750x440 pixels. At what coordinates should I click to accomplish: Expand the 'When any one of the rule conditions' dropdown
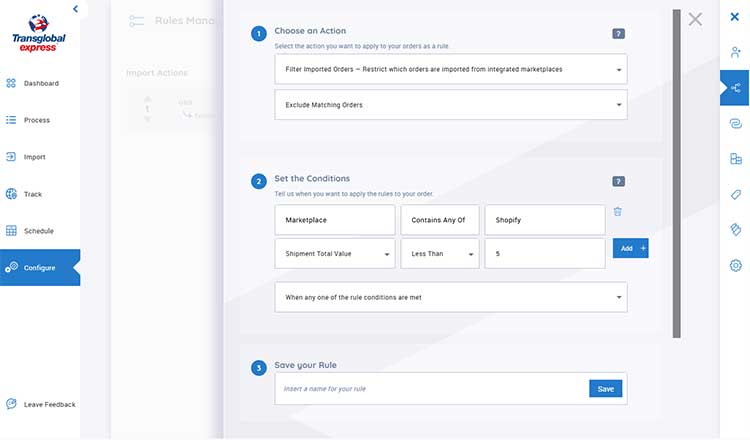point(451,297)
